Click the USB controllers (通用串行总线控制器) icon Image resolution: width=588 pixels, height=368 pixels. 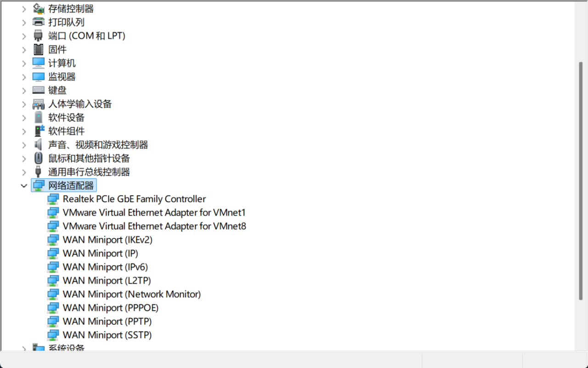39,172
